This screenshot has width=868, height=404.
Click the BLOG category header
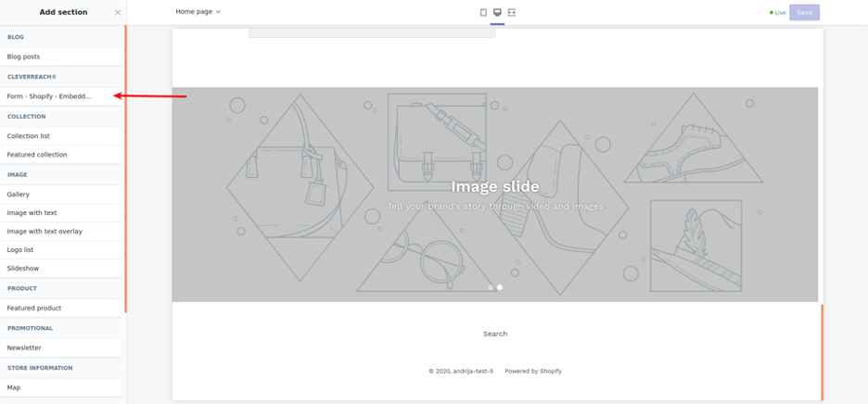click(x=16, y=37)
